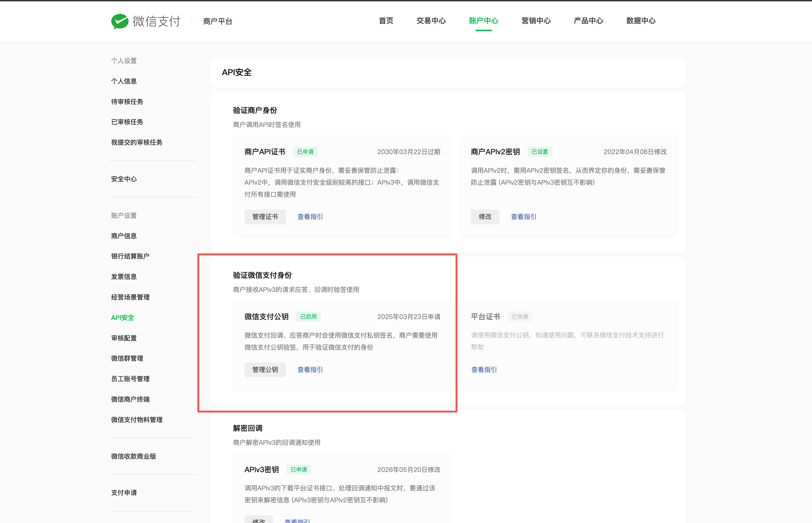Image resolution: width=812 pixels, height=523 pixels.
Task: Click the 解密回调 section heading
Action: point(248,428)
